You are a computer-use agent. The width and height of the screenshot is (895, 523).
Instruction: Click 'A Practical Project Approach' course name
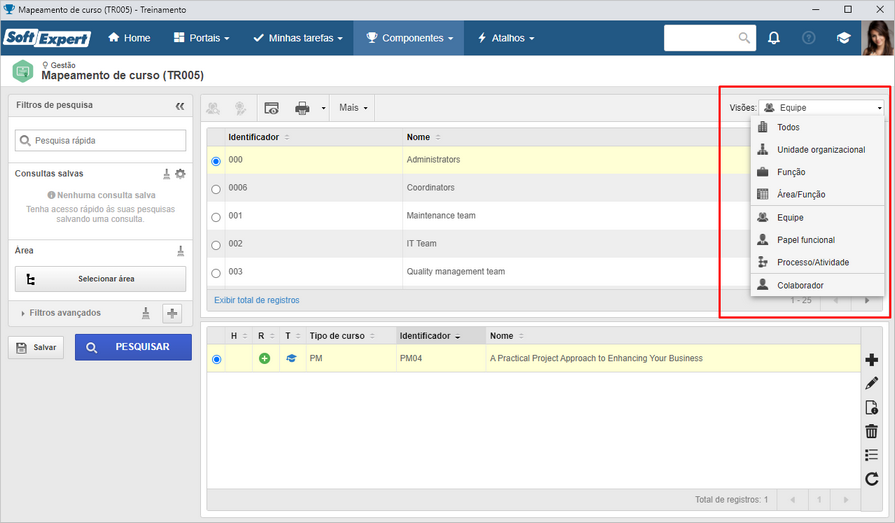(596, 359)
